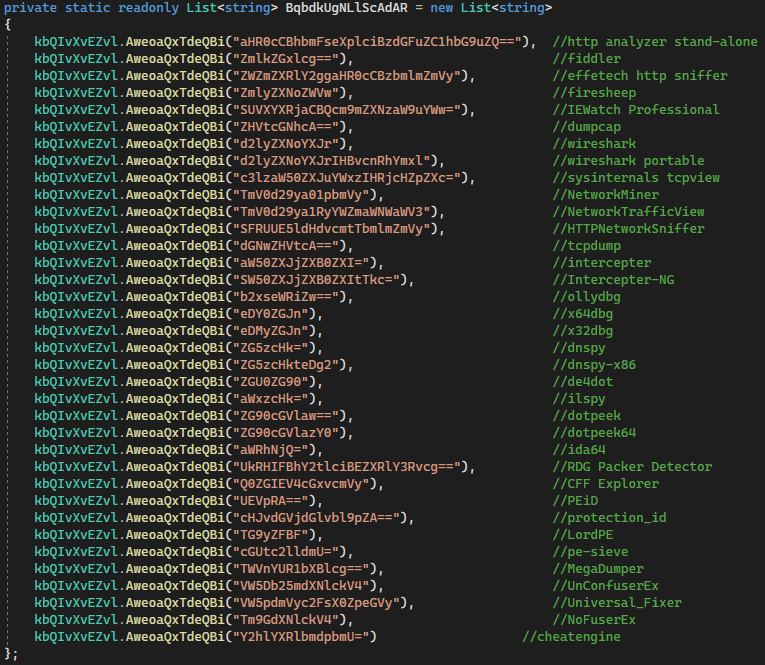Viewport: 765px width, 665px height.
Task: Click the '//UnConfuserEx' comment
Action: coord(606,586)
